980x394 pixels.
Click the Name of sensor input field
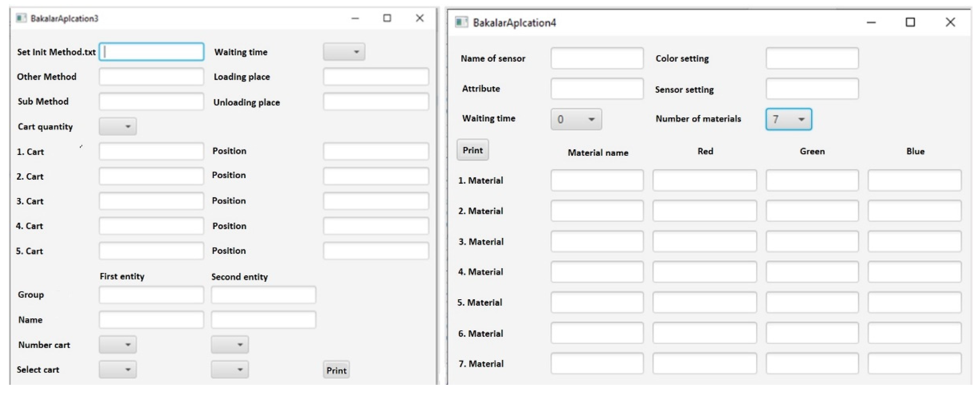[x=597, y=58]
